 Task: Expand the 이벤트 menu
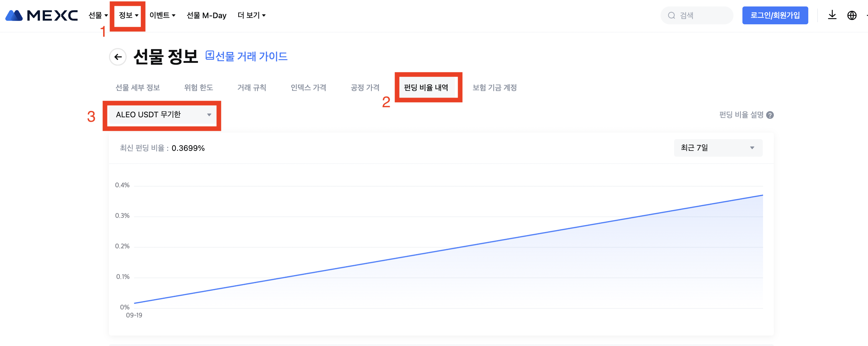point(163,15)
